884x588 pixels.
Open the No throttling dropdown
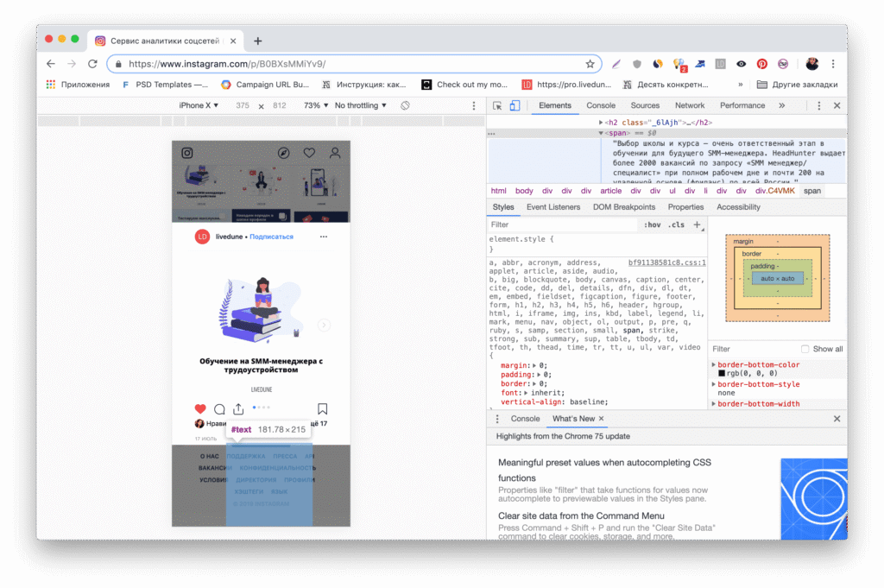361,105
